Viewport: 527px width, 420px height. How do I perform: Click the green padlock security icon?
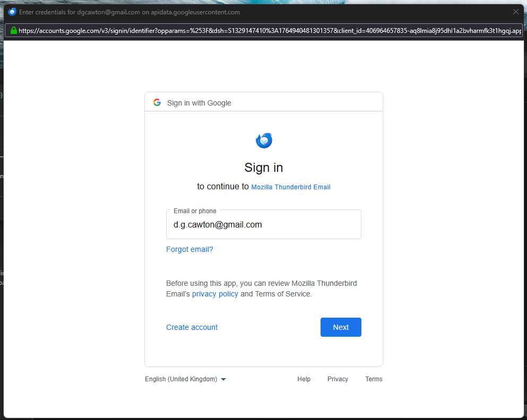(13, 31)
